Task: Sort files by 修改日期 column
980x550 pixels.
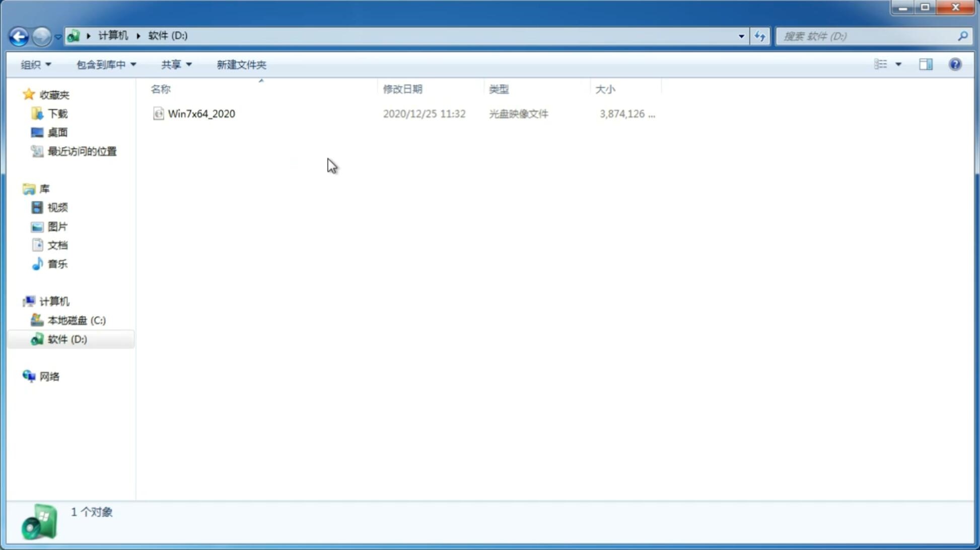Action: 402,88
